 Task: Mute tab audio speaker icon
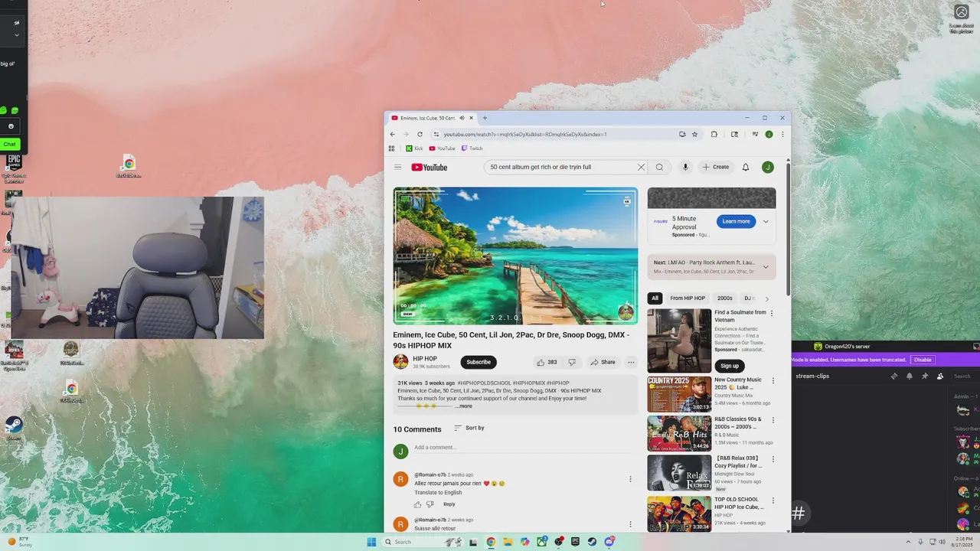462,118
